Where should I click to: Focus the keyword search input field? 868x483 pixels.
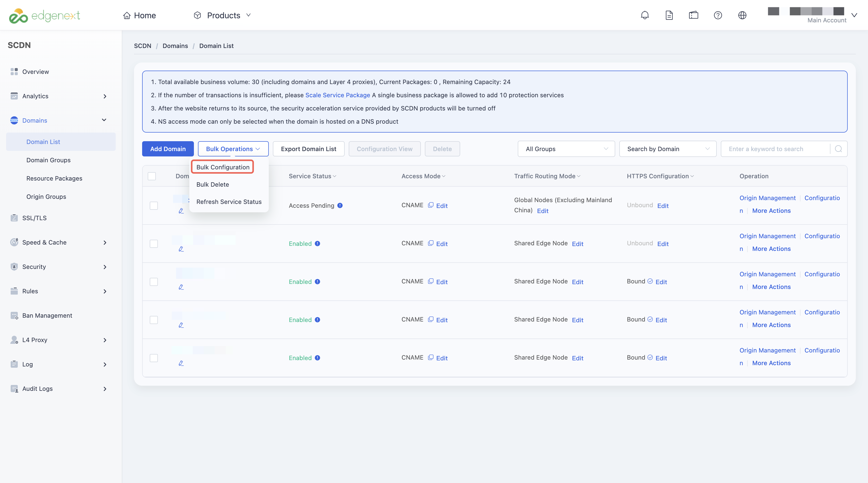pyautogui.click(x=776, y=149)
